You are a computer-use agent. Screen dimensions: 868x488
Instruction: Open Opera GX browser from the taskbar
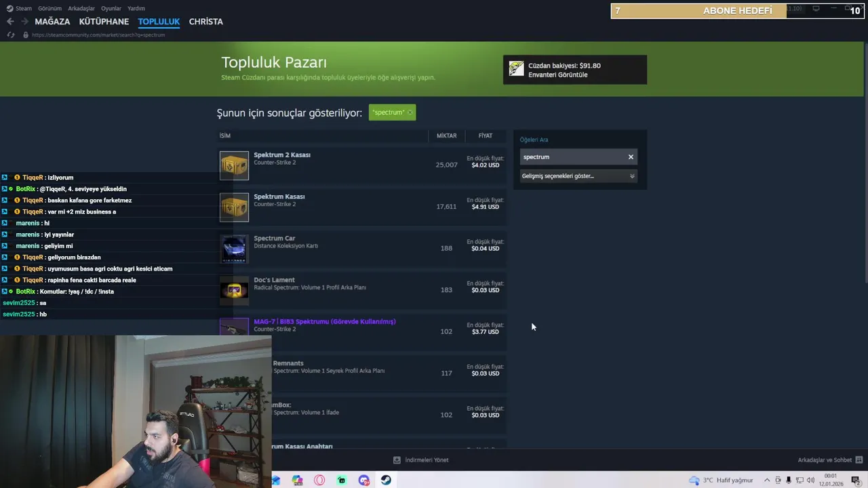coord(319,480)
